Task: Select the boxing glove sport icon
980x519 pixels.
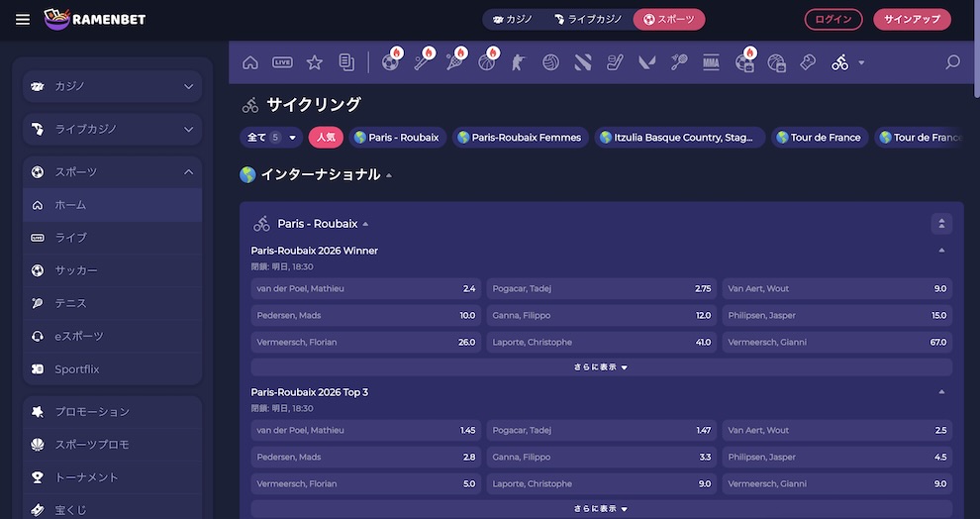Action: pos(808,62)
